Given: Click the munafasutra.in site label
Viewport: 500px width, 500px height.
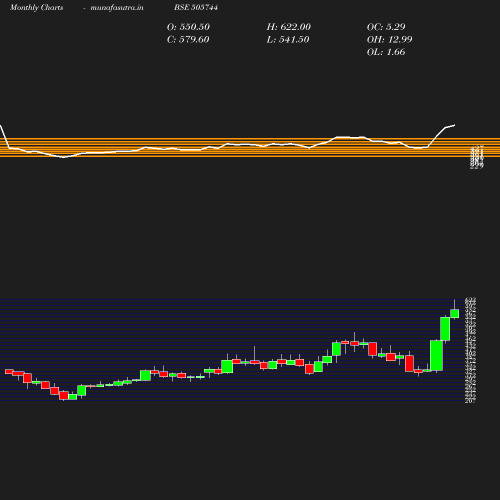Looking at the screenshot, I should tap(117, 8).
